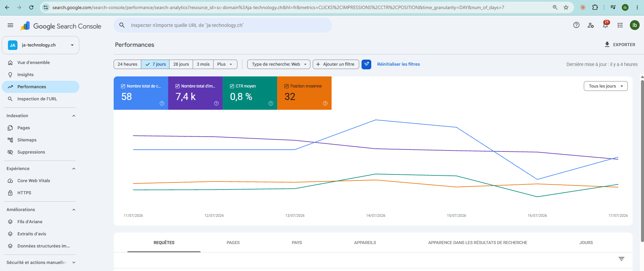Screen dimensions: 644x271
Task: Click the browser address bar URL
Action: pyautogui.click(x=278, y=7)
